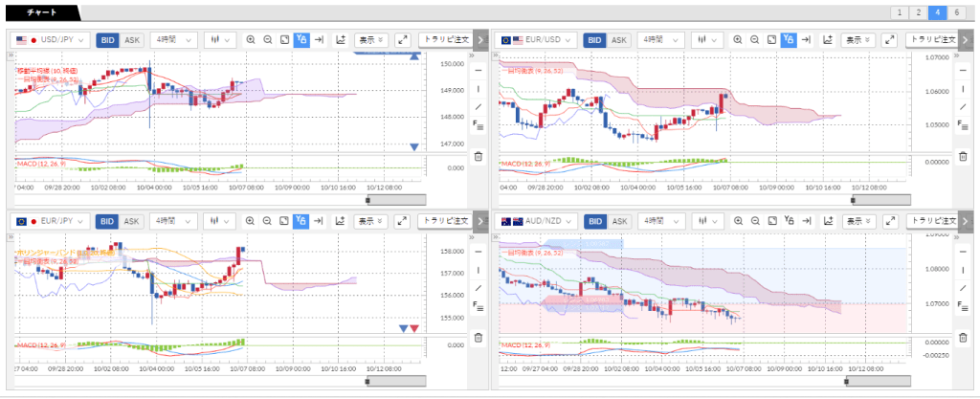Viewport: 980px width, 399px height.
Task: Open the USD/JPY currency pair dropdown
Action: [x=52, y=40]
